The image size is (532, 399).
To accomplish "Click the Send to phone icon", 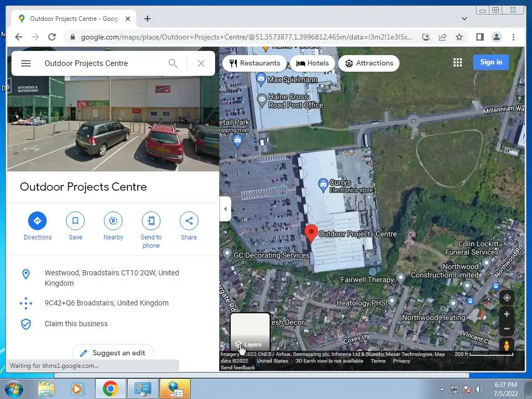I will tap(151, 221).
